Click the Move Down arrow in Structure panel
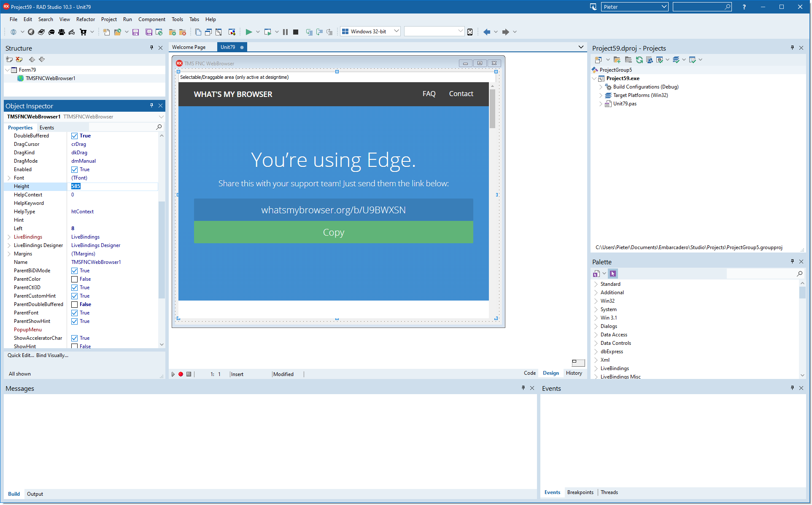The height and width of the screenshot is (505, 812). tap(42, 59)
